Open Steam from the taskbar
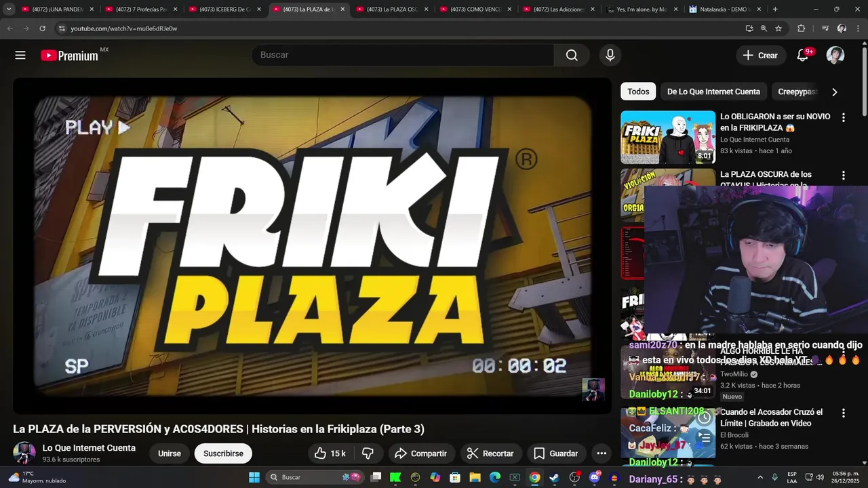The width and height of the screenshot is (868, 488). tap(554, 477)
